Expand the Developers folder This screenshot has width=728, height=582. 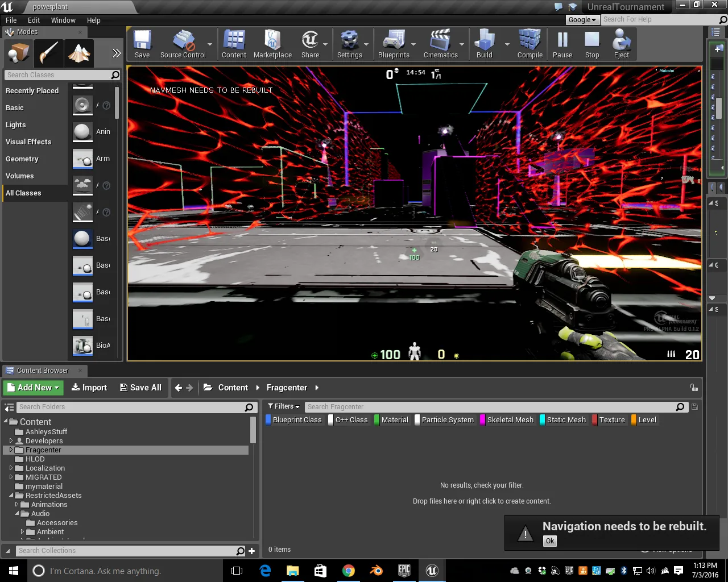coord(11,441)
